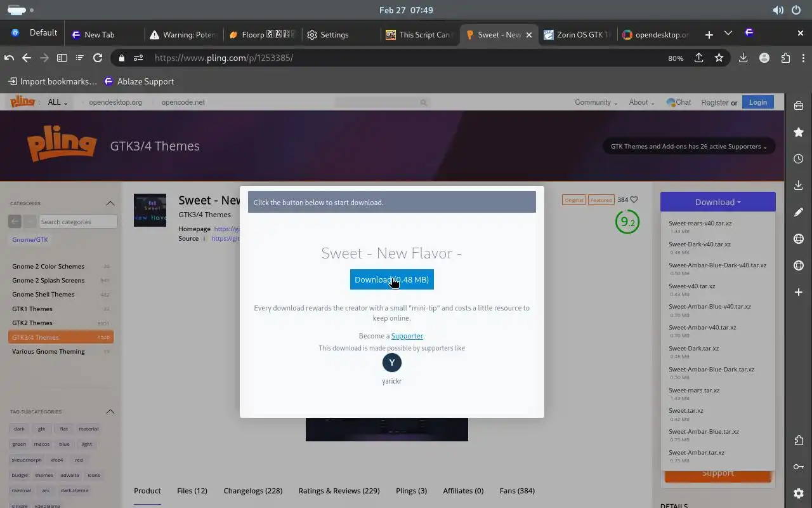The height and width of the screenshot is (508, 812).
Task: Open bookmarks star panel in browser sidebar
Action: [x=799, y=132]
